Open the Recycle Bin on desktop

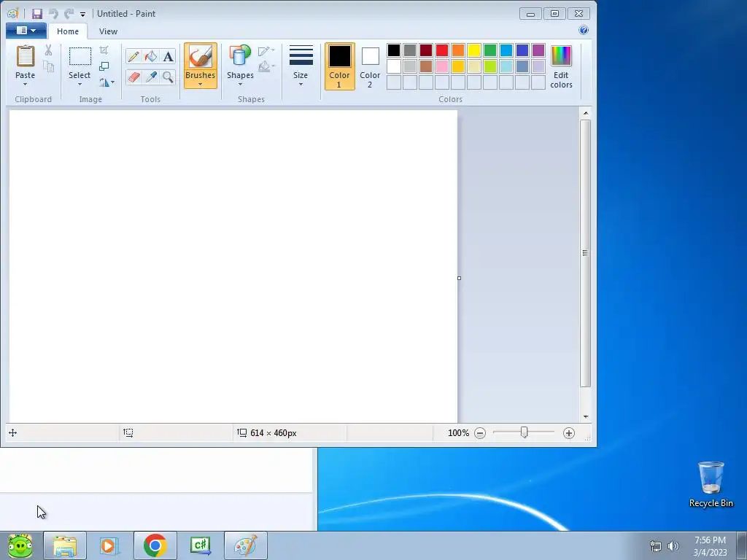[x=711, y=484]
